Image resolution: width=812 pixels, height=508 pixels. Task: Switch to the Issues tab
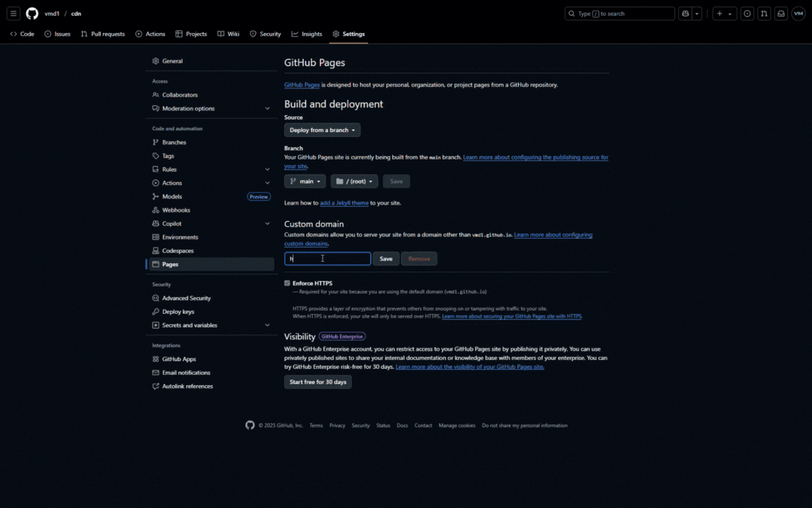coord(58,34)
